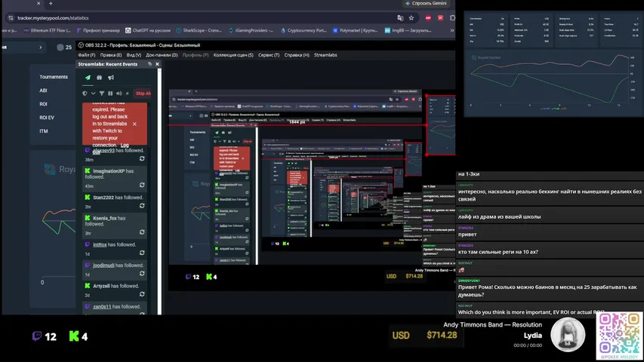The width and height of the screenshot is (644, 362).
Task: Open intRox profile link
Action: (x=100, y=244)
